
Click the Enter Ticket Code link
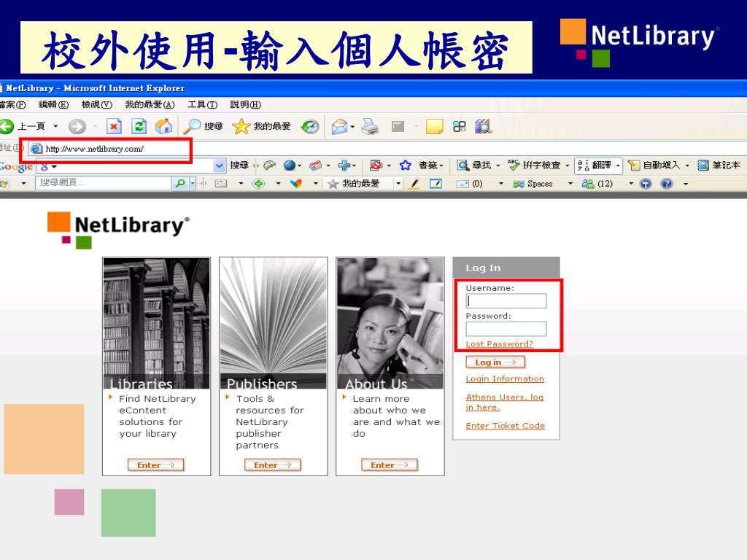tap(506, 426)
